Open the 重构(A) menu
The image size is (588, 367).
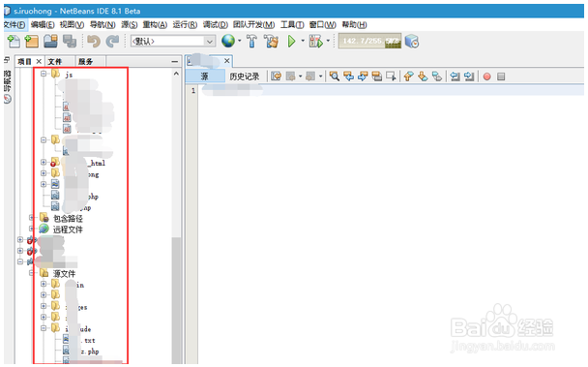click(155, 25)
